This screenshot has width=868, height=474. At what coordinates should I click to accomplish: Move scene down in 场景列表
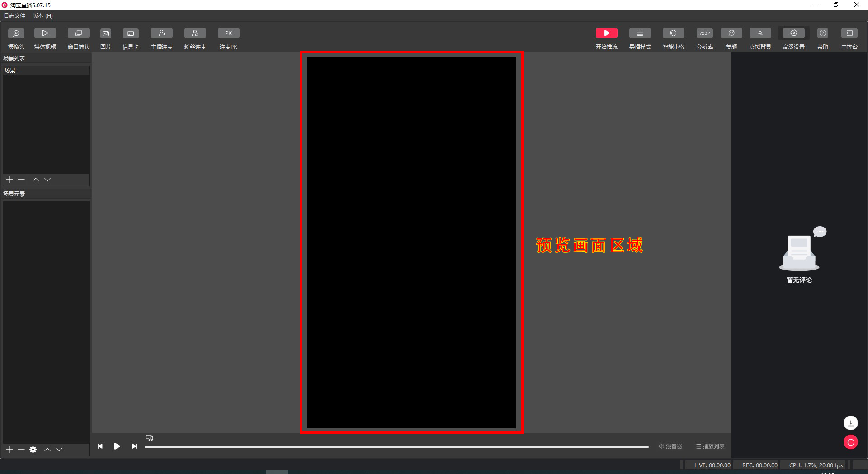(x=47, y=180)
